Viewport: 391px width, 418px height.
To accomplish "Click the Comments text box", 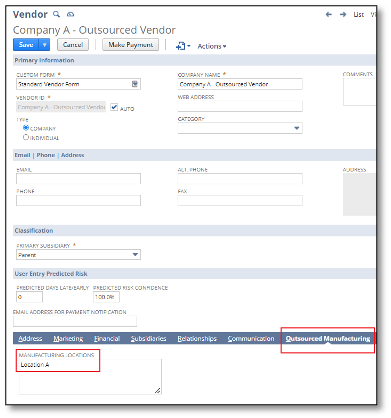I will click(359, 92).
